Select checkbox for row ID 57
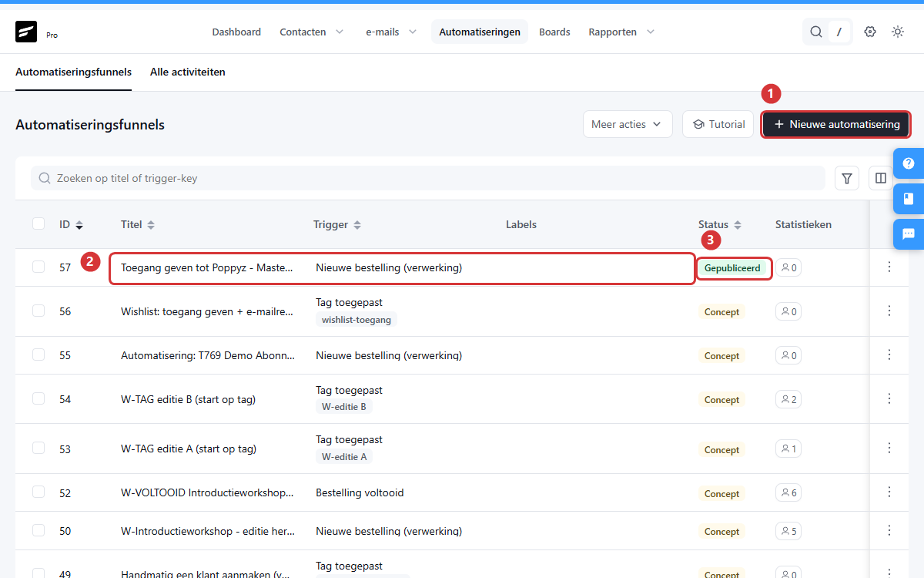The width and height of the screenshot is (924, 578). pyautogui.click(x=38, y=267)
